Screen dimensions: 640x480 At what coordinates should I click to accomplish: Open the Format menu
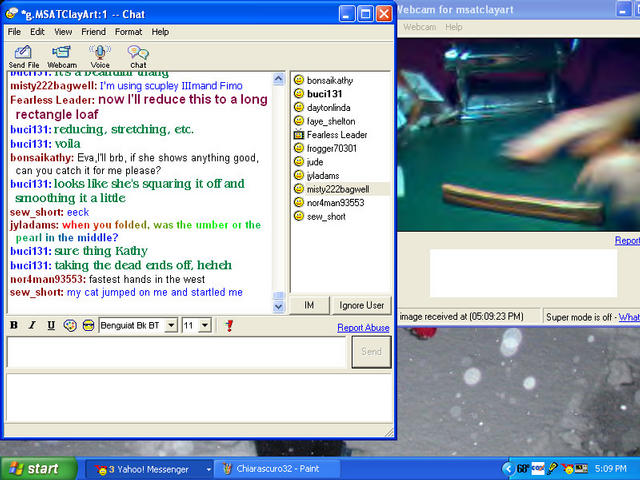[128, 32]
